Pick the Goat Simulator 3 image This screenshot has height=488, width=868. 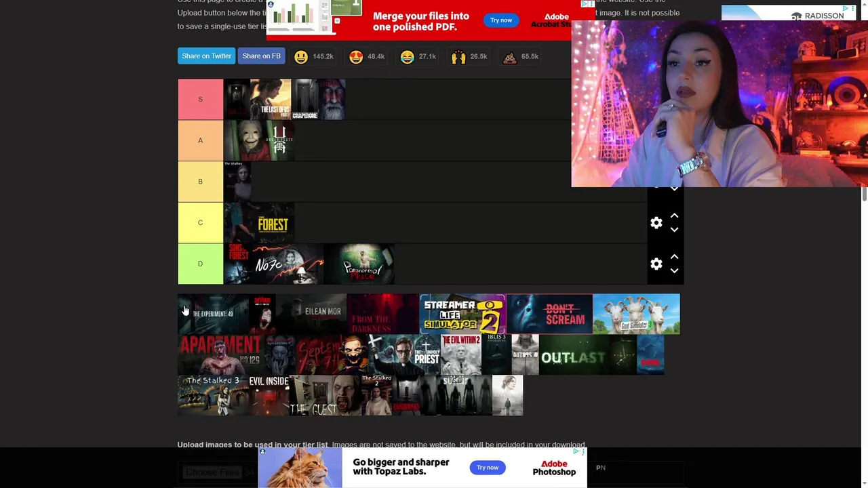point(636,314)
